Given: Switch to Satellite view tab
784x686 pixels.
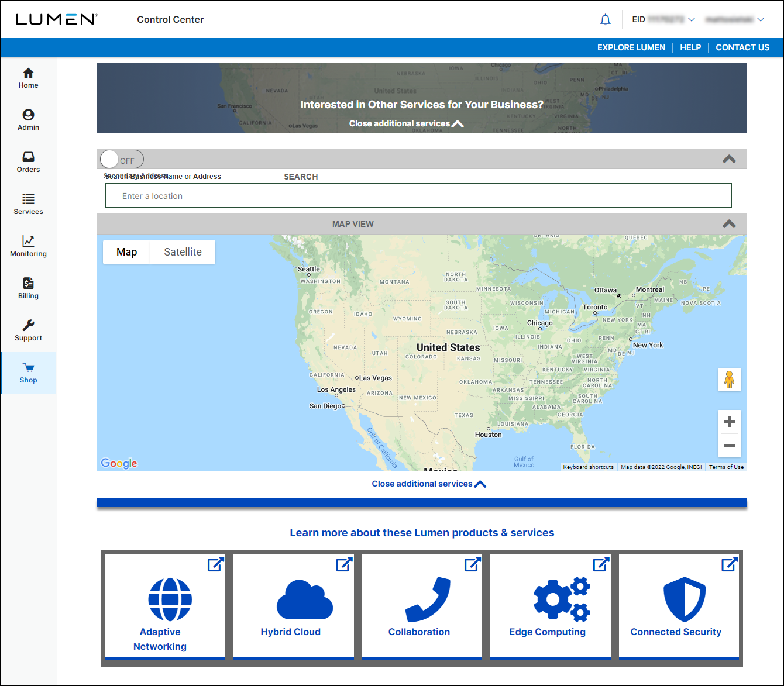Looking at the screenshot, I should click(x=183, y=252).
